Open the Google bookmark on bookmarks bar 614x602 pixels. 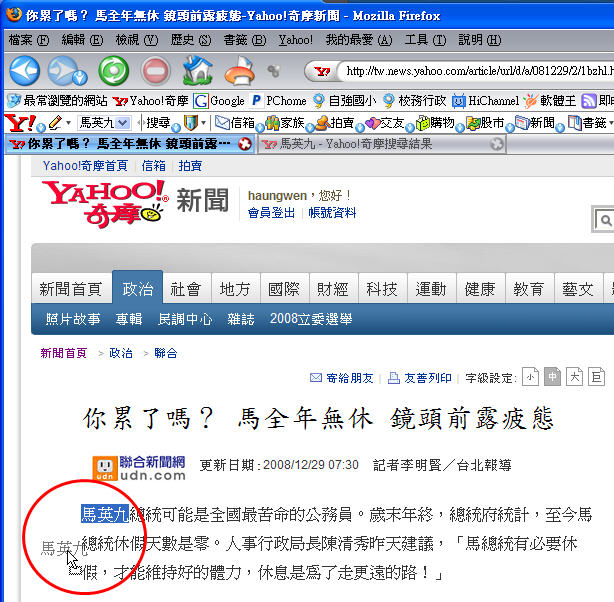(x=219, y=101)
